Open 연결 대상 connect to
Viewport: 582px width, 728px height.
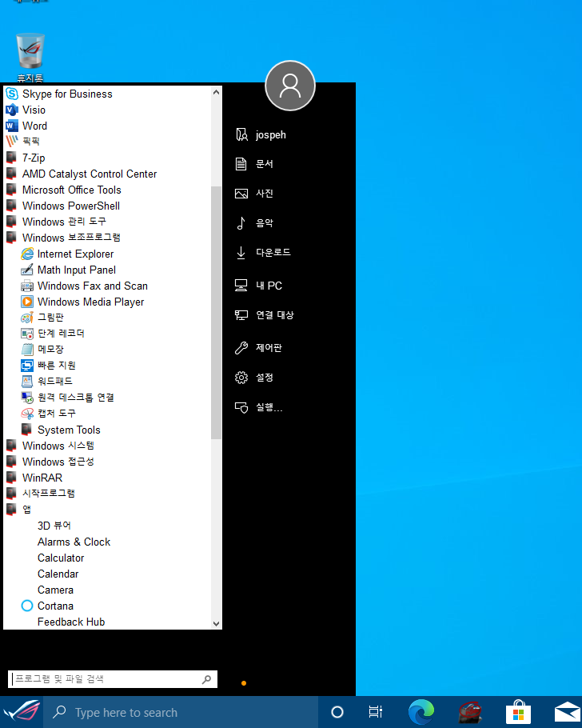[x=264, y=315]
